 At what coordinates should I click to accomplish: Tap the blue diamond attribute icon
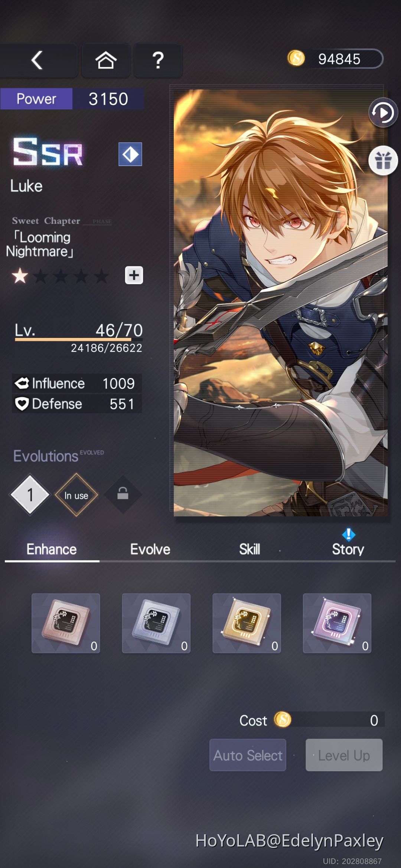click(130, 154)
